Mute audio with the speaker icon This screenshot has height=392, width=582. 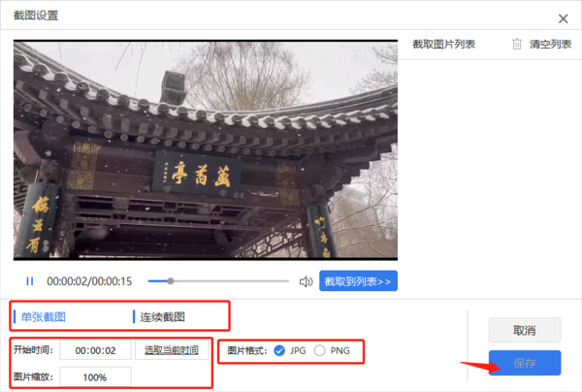(x=306, y=281)
